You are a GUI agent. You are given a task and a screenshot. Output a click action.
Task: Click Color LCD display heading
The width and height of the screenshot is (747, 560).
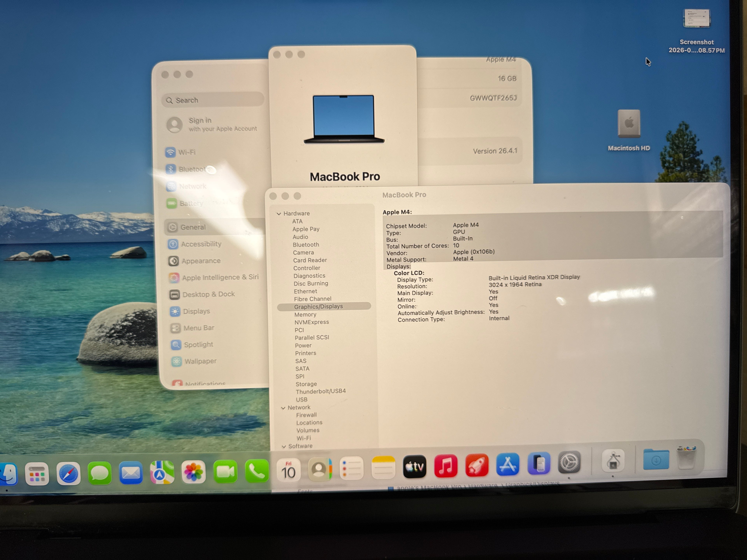(409, 273)
